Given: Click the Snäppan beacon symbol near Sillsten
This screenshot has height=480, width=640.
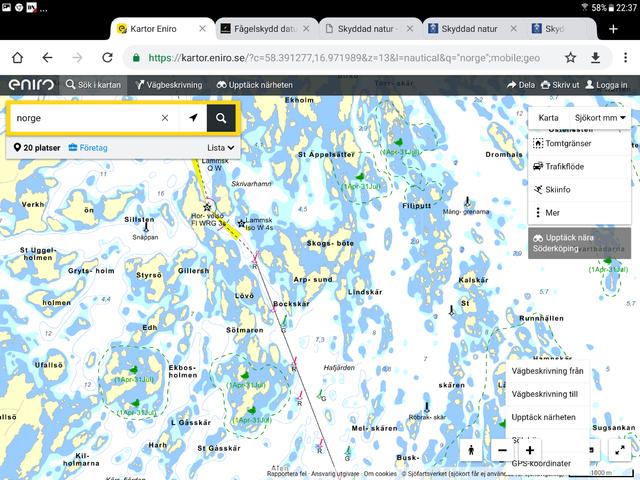Looking at the screenshot, I should [146, 227].
